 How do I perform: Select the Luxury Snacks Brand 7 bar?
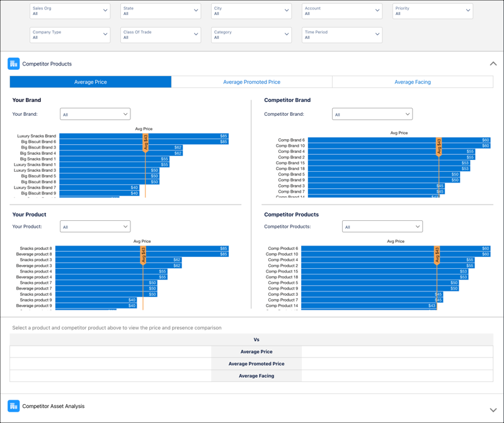tap(100, 188)
